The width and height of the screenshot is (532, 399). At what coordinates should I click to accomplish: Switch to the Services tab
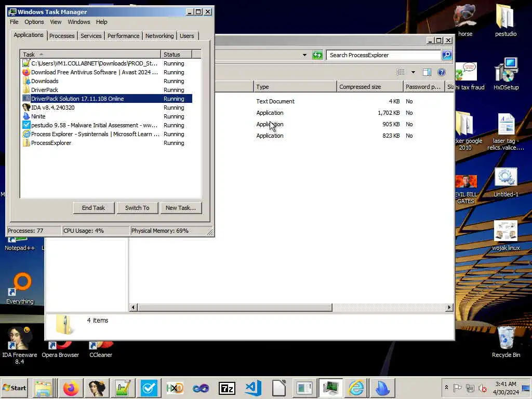click(91, 36)
